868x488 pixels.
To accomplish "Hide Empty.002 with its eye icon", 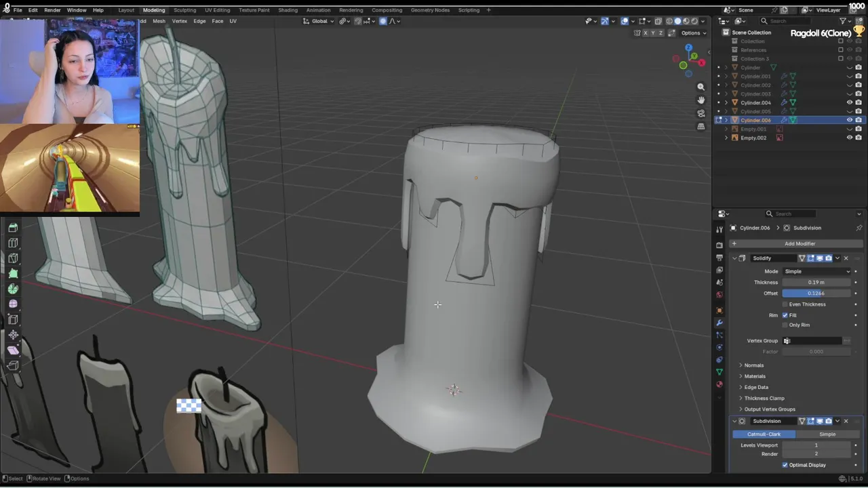I will (850, 138).
